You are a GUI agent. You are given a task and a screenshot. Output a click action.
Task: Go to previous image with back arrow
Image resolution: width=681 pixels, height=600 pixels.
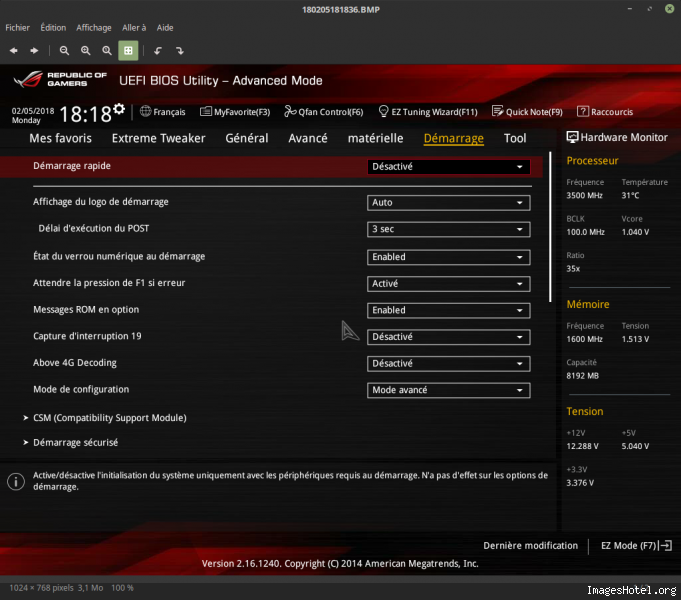(x=13, y=51)
